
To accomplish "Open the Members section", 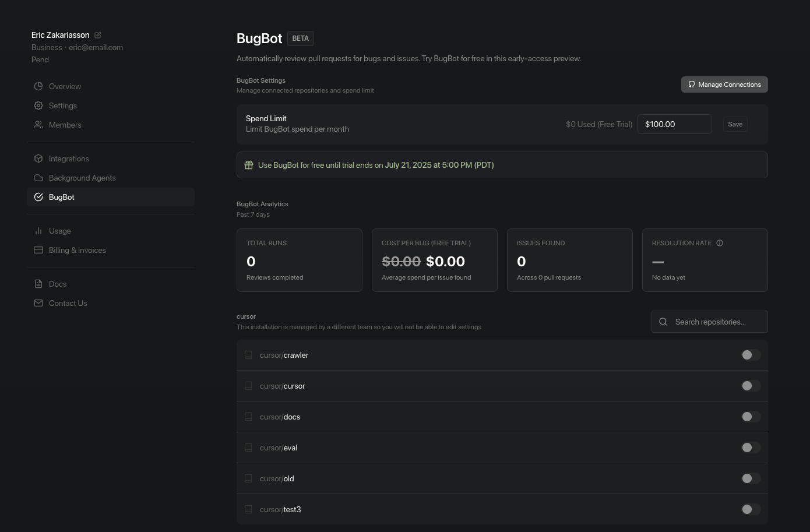I will (111, 125).
